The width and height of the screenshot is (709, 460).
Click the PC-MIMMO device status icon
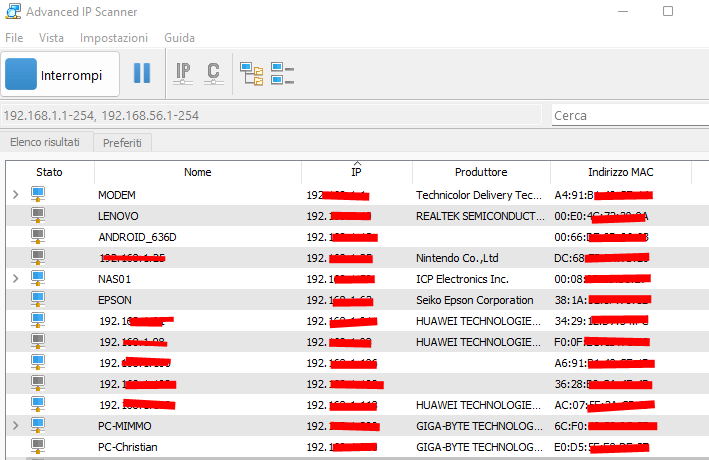[38, 425]
